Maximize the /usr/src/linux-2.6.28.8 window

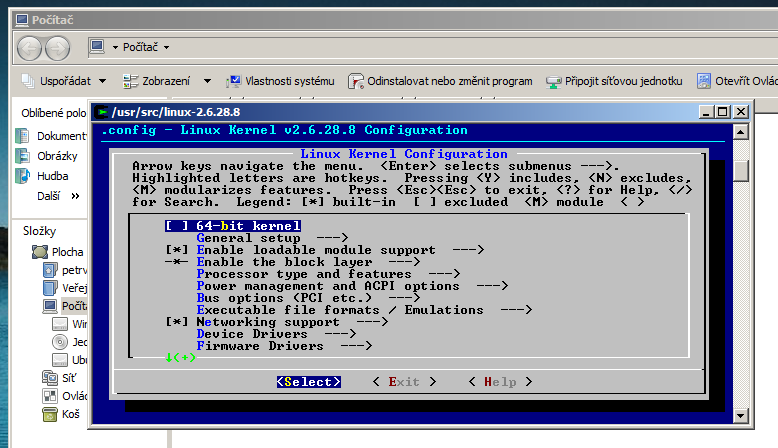[723, 112]
